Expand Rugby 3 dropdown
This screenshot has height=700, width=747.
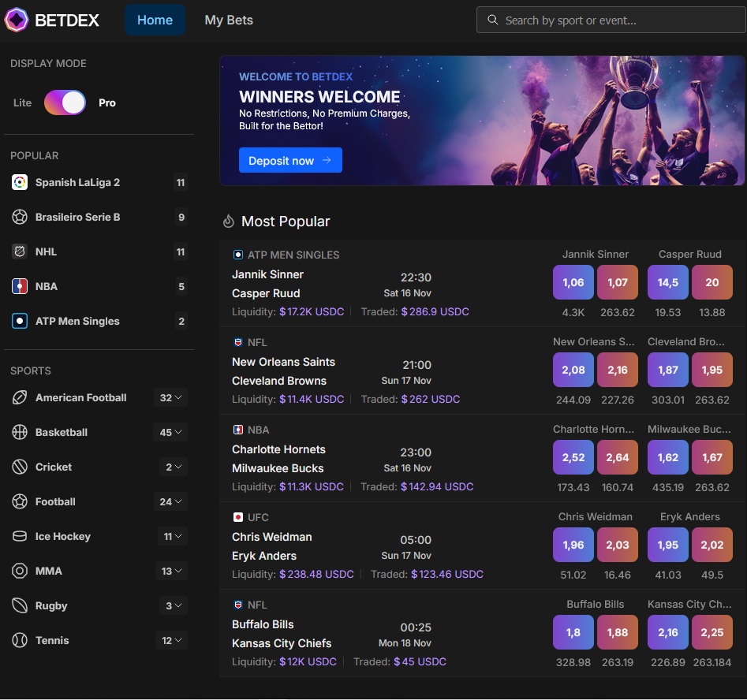pos(174,605)
